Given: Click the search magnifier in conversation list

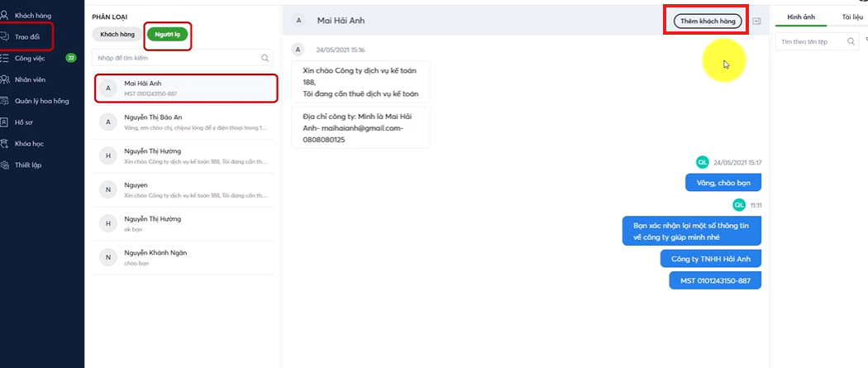Looking at the screenshot, I should pos(265,59).
